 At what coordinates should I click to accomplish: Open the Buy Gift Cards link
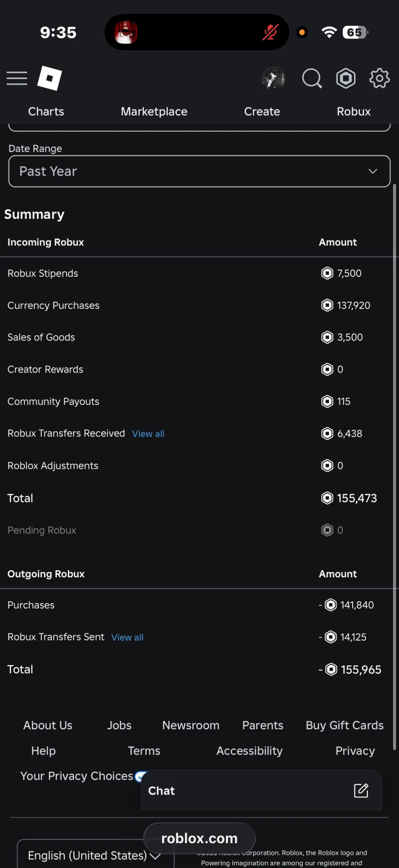click(345, 726)
